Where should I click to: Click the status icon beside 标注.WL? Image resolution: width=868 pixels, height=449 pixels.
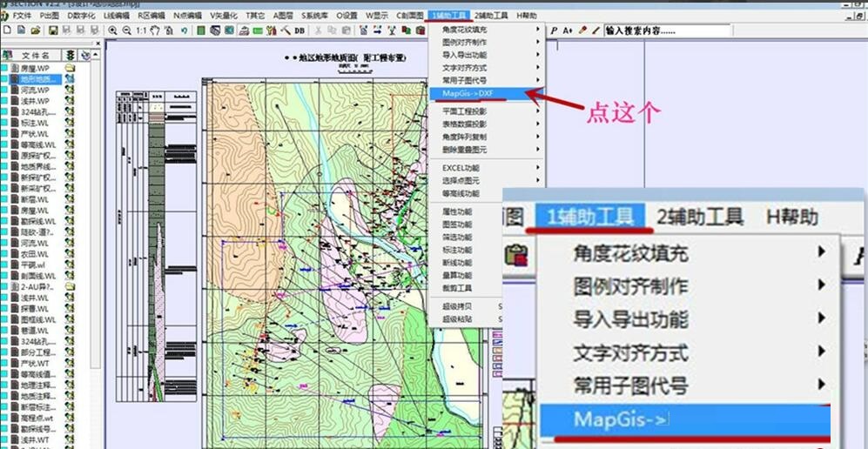coord(70,122)
